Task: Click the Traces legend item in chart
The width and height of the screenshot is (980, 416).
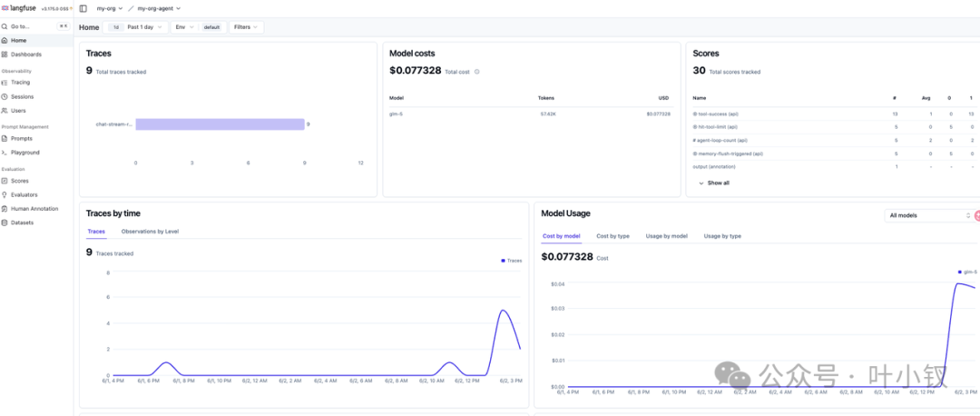Action: 511,261
